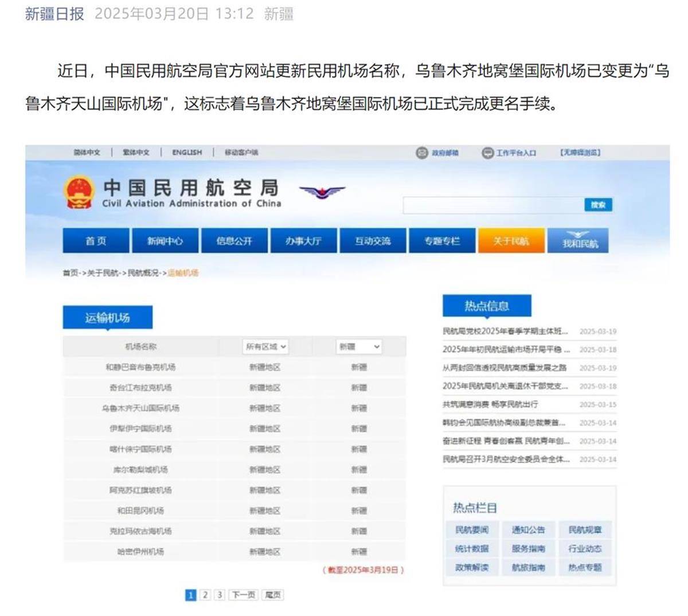Go to 首页 in the nav bar

pyautogui.click(x=96, y=241)
